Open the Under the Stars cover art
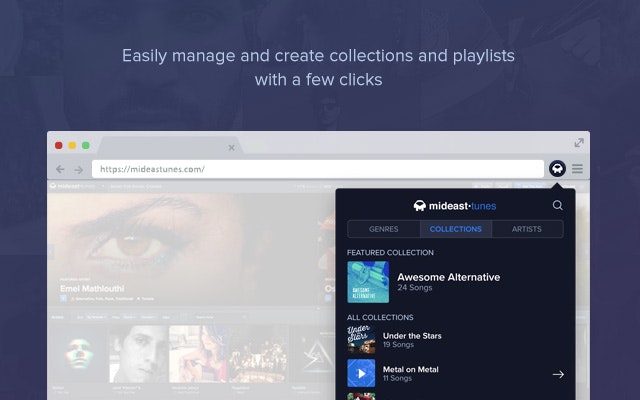Viewport: 640px width, 400px height. tap(361, 340)
